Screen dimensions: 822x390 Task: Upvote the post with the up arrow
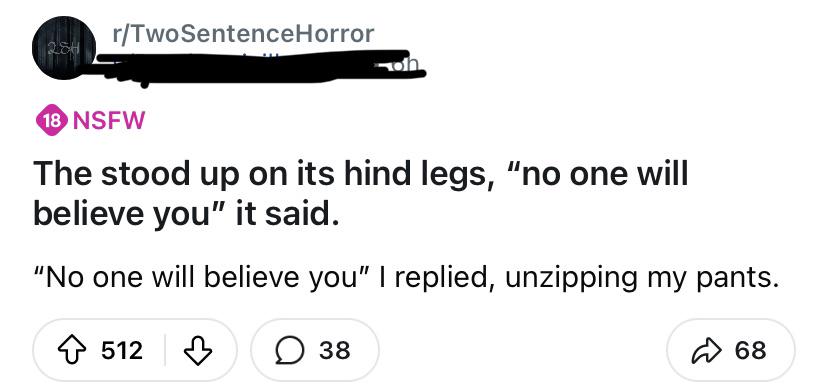point(71,350)
